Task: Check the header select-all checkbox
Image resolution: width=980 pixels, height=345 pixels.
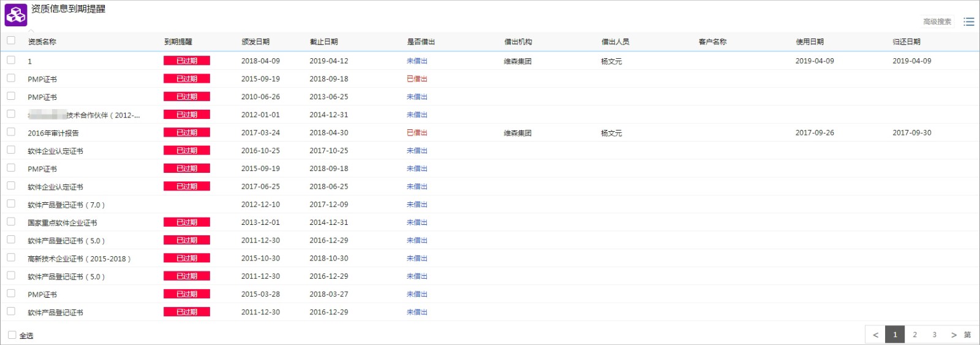Action: [x=11, y=40]
